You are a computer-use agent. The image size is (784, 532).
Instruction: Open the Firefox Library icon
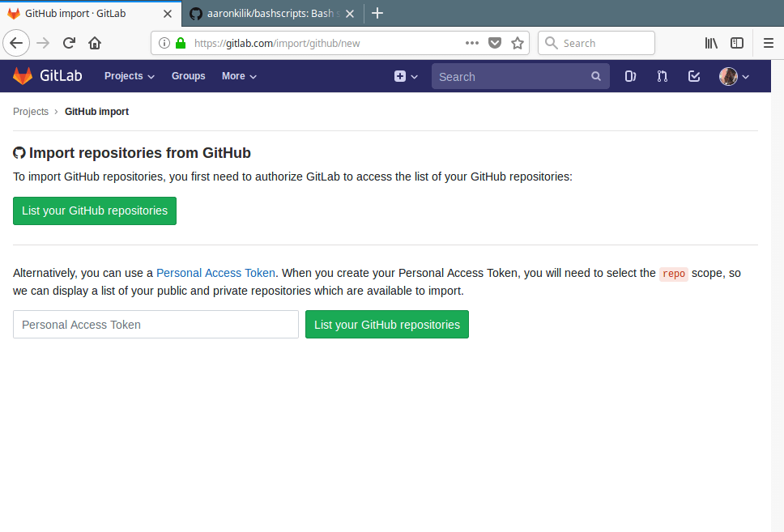click(x=711, y=43)
